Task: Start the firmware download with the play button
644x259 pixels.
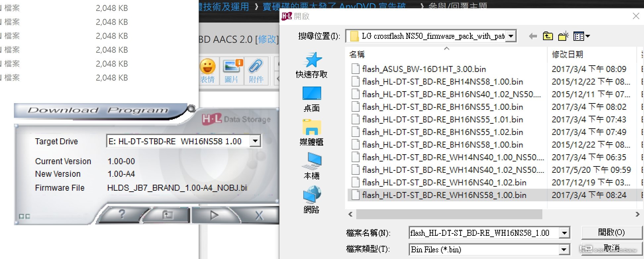Action: coord(214,215)
